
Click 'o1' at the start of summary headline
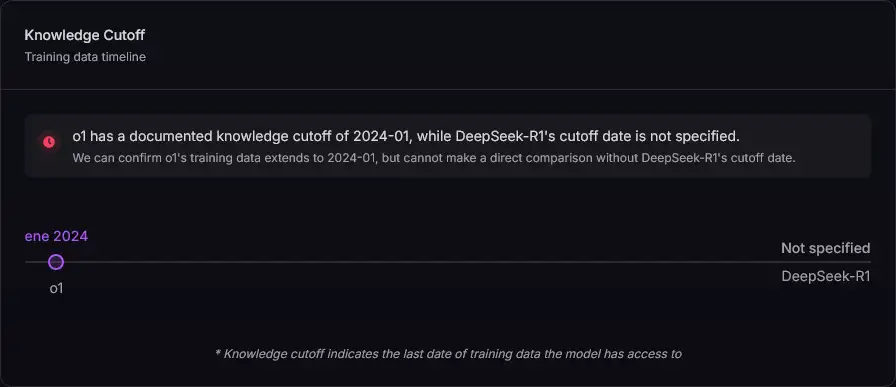[x=79, y=137]
